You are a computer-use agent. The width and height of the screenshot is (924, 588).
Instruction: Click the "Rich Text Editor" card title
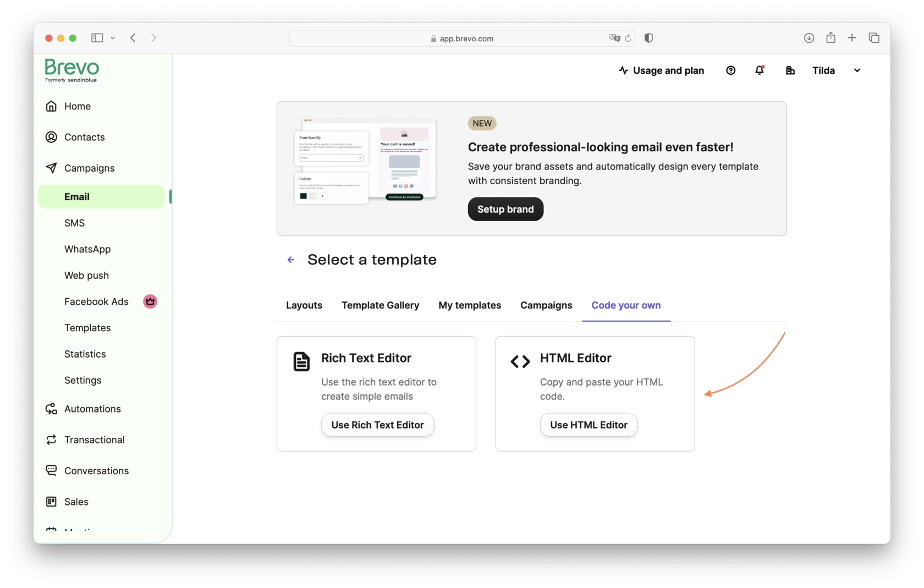pos(366,358)
